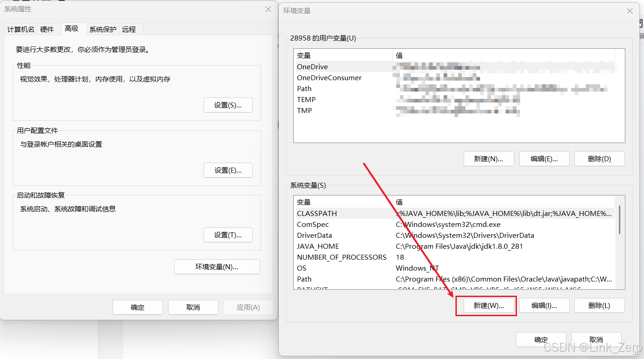Screen dimensions: 644x359
Task: Delete selected user variable via 删除(D)
Action: click(599, 159)
